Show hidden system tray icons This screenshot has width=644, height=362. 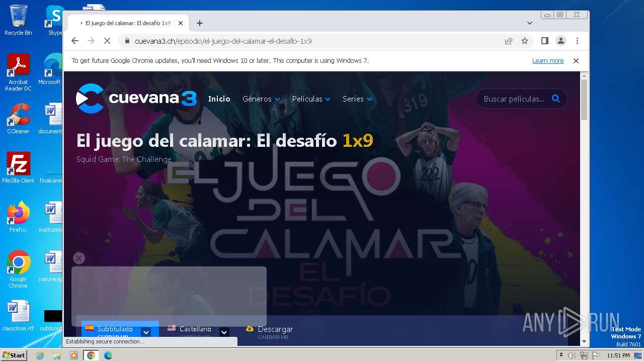(x=561, y=355)
